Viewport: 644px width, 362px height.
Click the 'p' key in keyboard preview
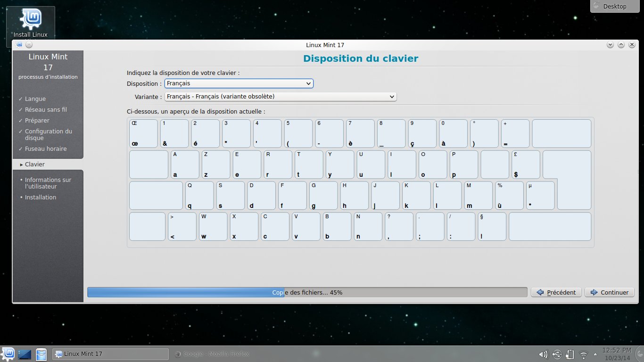tap(464, 165)
